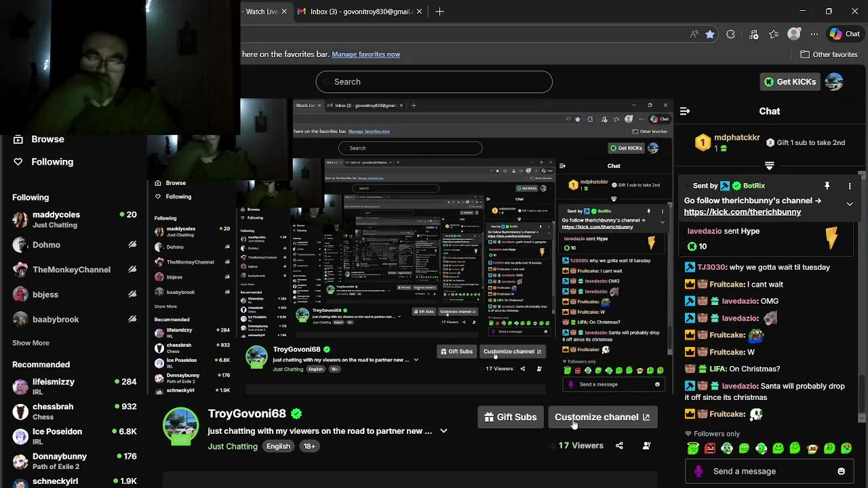
Task: Click LIFA username in chat
Action: [718, 369]
